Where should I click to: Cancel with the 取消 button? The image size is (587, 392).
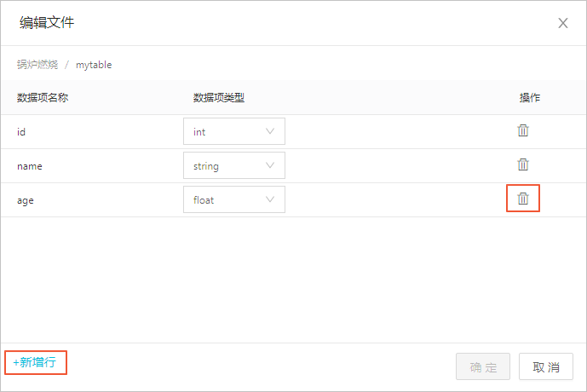click(546, 367)
